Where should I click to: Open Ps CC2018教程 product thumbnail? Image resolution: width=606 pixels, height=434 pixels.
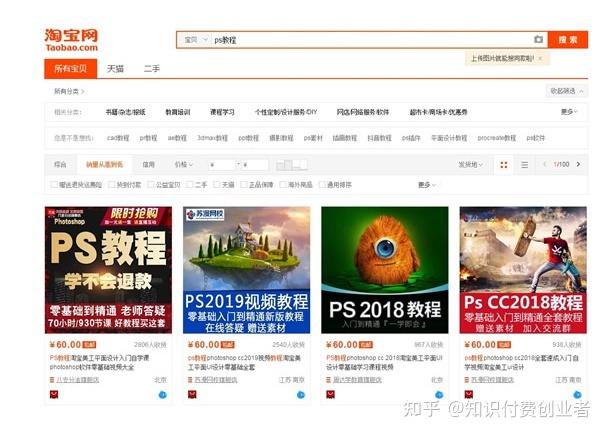pyautogui.click(x=523, y=270)
